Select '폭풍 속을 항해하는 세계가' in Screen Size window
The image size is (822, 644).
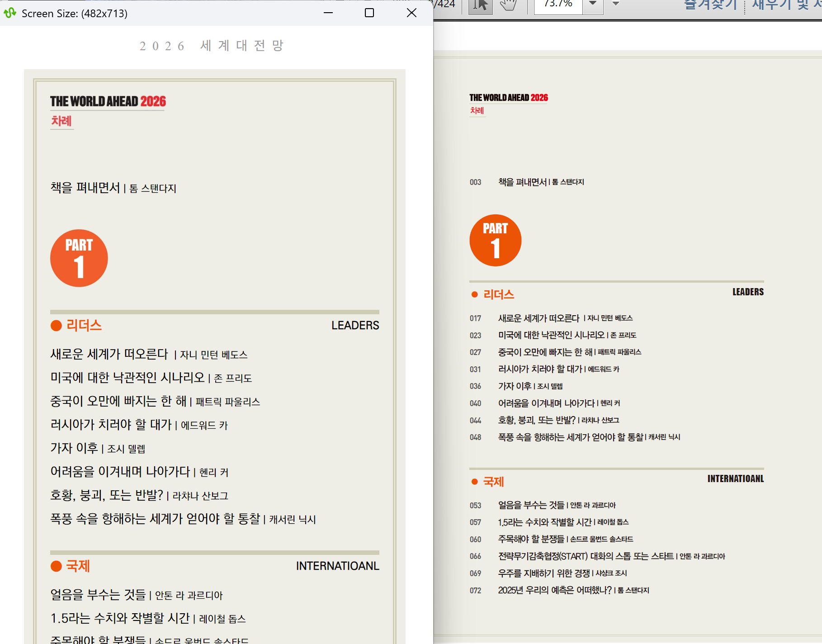(x=117, y=519)
